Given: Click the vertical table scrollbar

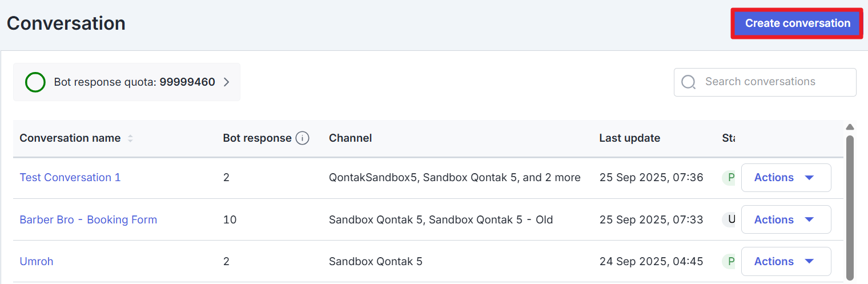Looking at the screenshot, I should 850,206.
